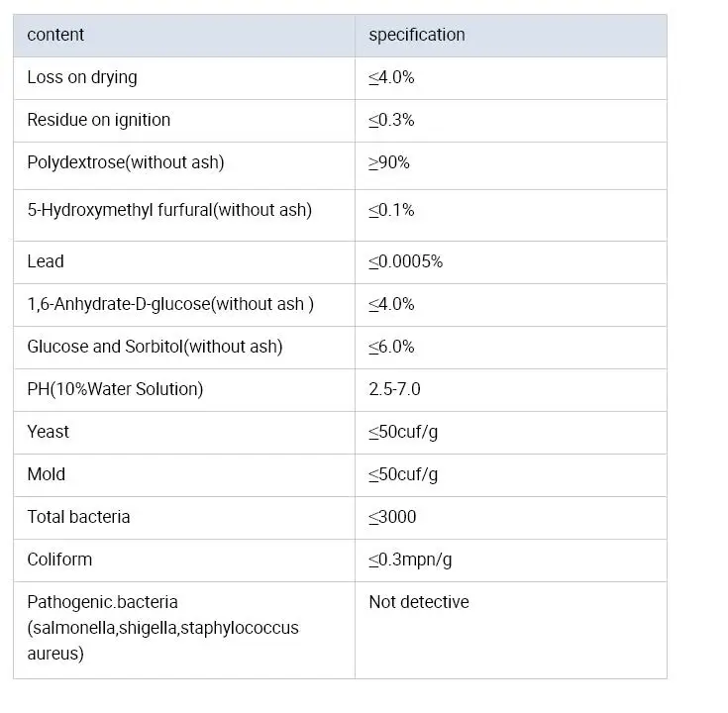Click the "Glucose and Sorbitol(without ash)" cell
This screenshot has width=728, height=713.
coord(155,347)
